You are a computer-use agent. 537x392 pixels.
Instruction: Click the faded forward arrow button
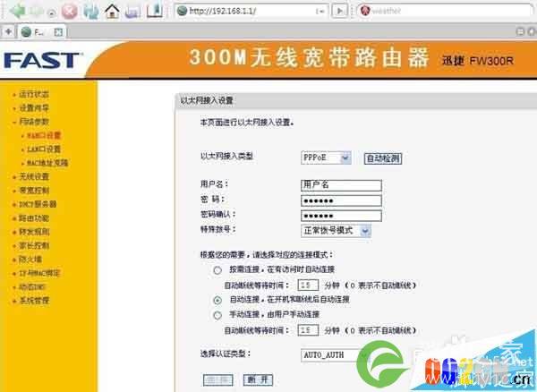pos(37,12)
